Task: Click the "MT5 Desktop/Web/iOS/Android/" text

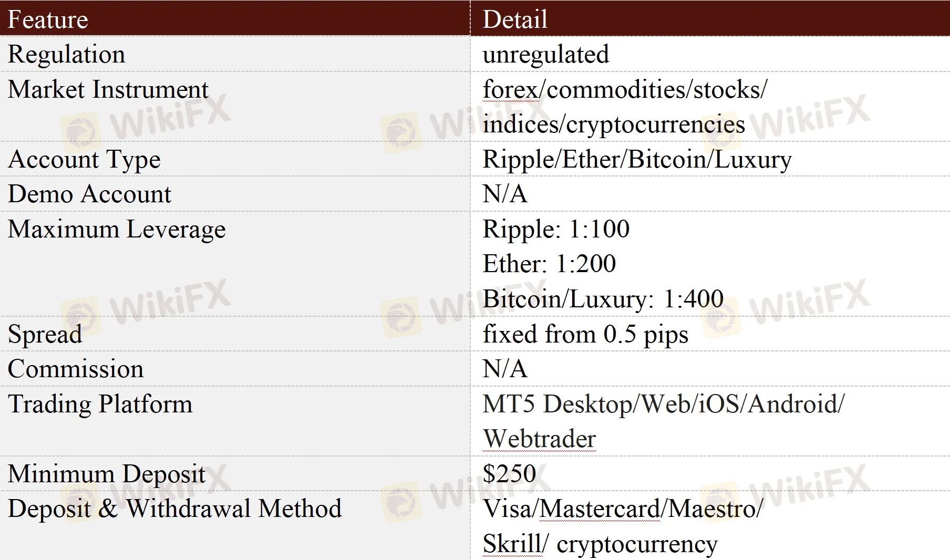Action: click(664, 404)
